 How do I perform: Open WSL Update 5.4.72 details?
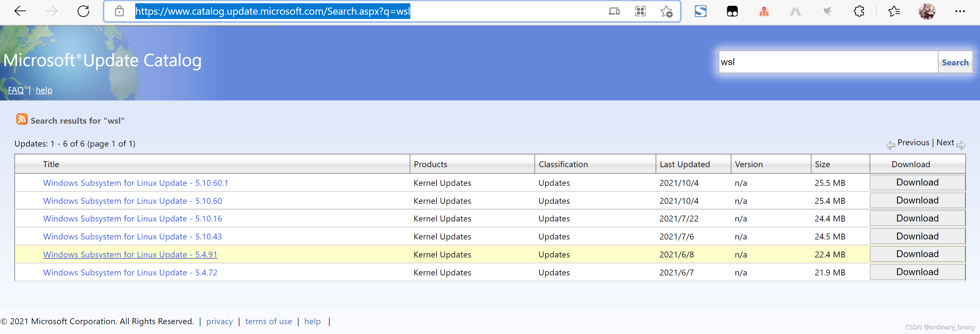(x=130, y=272)
